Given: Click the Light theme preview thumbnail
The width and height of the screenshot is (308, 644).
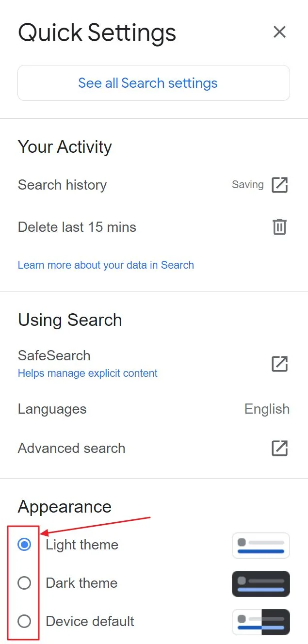Looking at the screenshot, I should (x=261, y=546).
